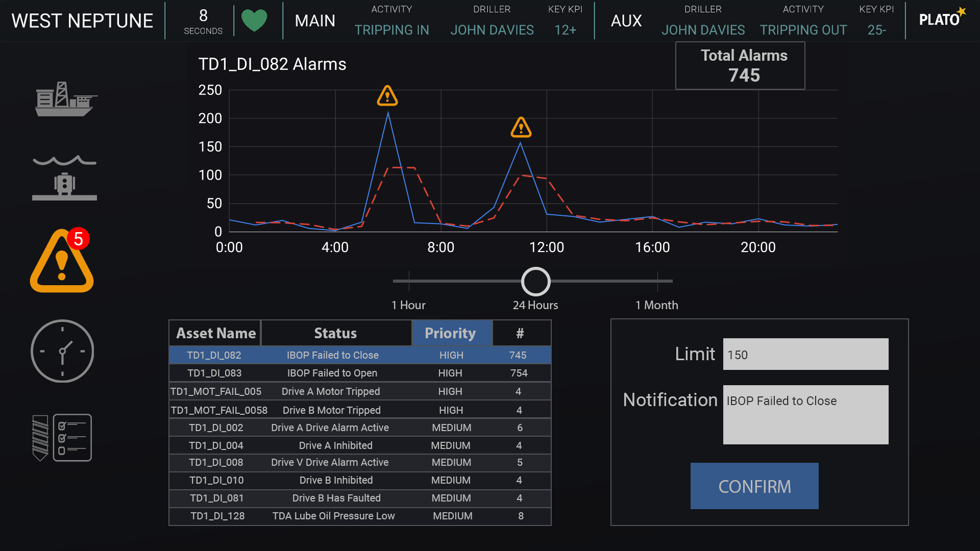Viewport: 980px width, 551px height.
Task: Click the 754 alarm count cell
Action: point(519,373)
